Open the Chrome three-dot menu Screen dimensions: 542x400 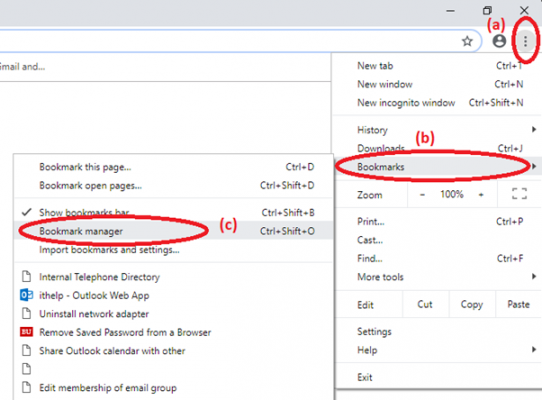[x=525, y=41]
